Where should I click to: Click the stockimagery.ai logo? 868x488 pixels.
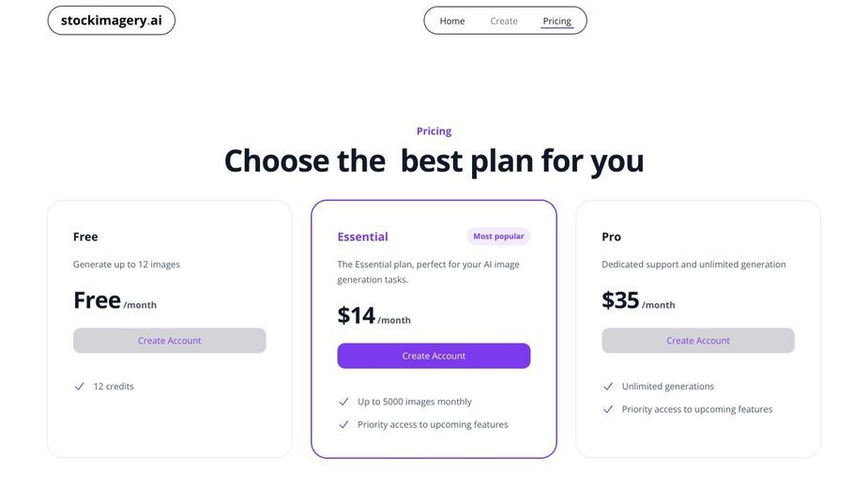[112, 21]
